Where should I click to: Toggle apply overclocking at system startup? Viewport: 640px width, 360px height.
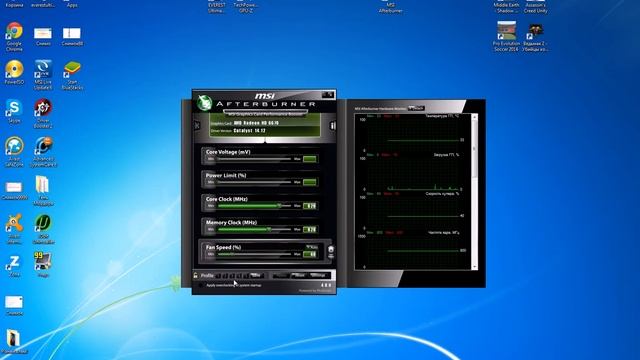[201, 285]
